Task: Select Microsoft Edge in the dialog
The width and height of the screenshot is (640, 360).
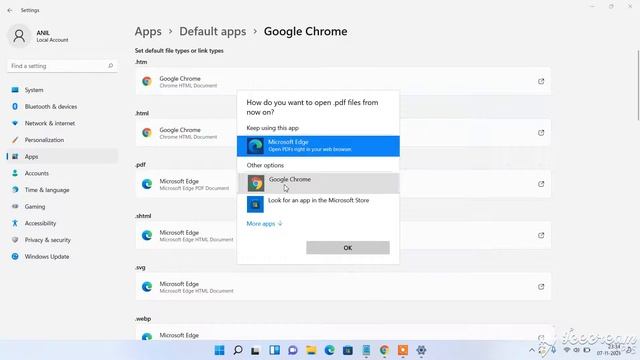Action: 318,146
